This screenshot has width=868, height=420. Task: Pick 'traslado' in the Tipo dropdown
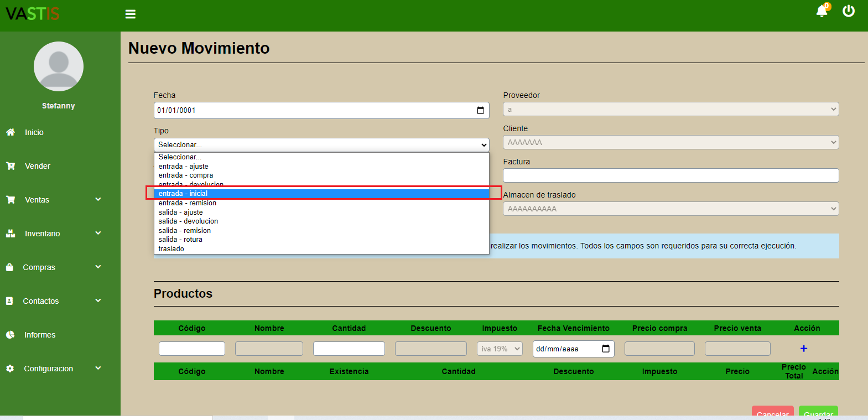[171, 249]
